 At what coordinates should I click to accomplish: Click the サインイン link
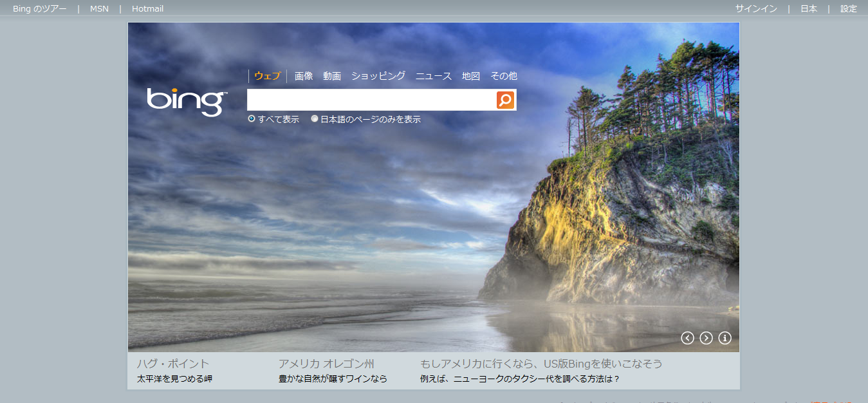coord(756,8)
